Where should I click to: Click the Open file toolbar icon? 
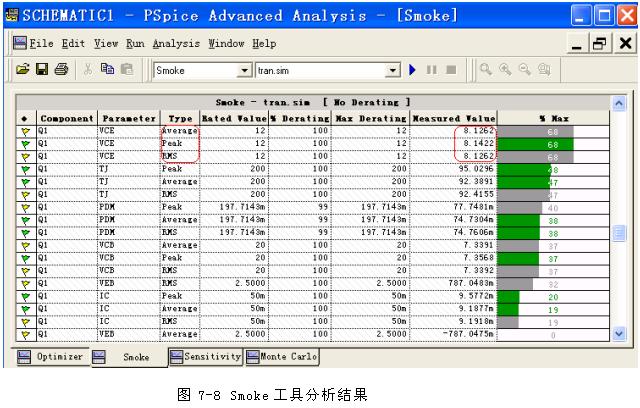(23, 69)
